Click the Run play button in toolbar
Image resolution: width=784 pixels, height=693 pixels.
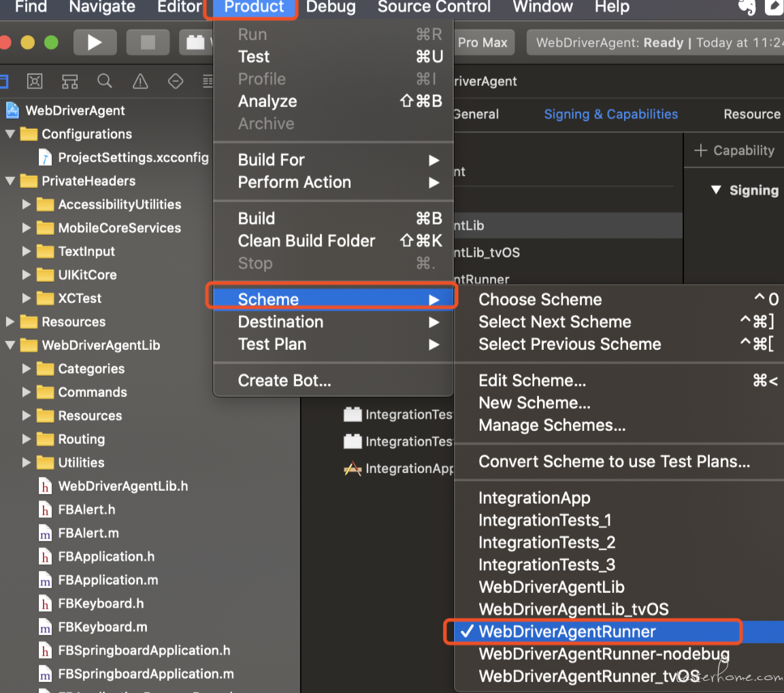95,42
